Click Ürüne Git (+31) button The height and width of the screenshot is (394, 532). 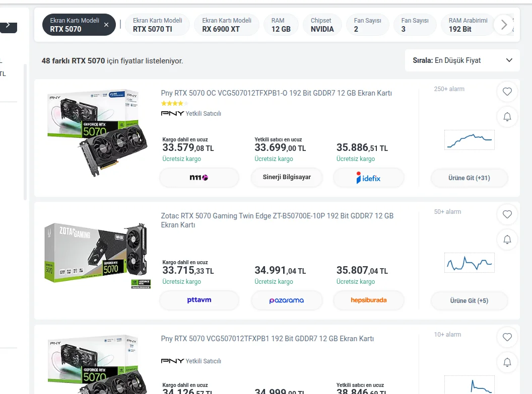(469, 178)
